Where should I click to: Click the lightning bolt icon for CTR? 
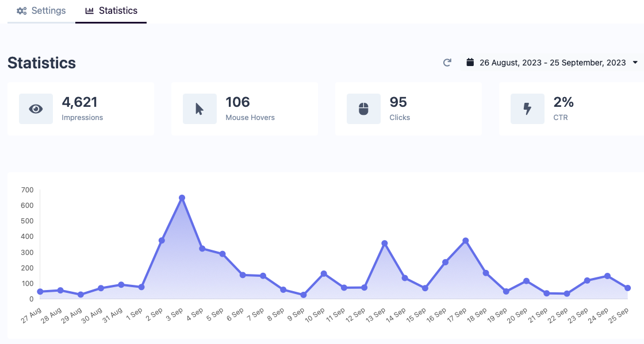[527, 109]
